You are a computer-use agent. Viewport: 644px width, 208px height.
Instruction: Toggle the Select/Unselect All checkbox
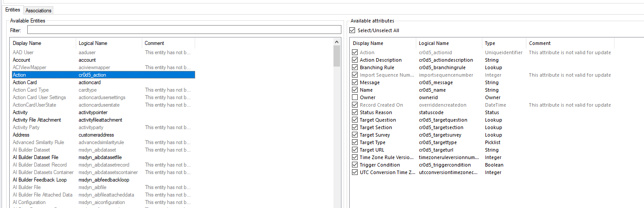click(352, 30)
